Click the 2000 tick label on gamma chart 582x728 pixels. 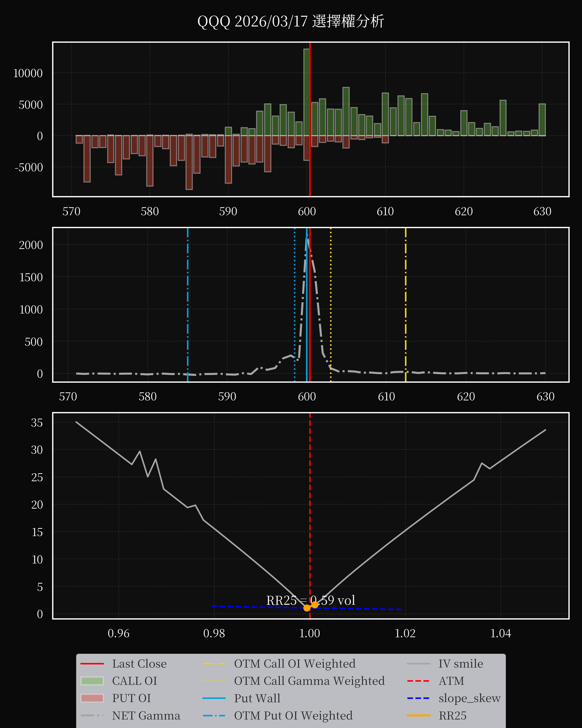(31, 245)
